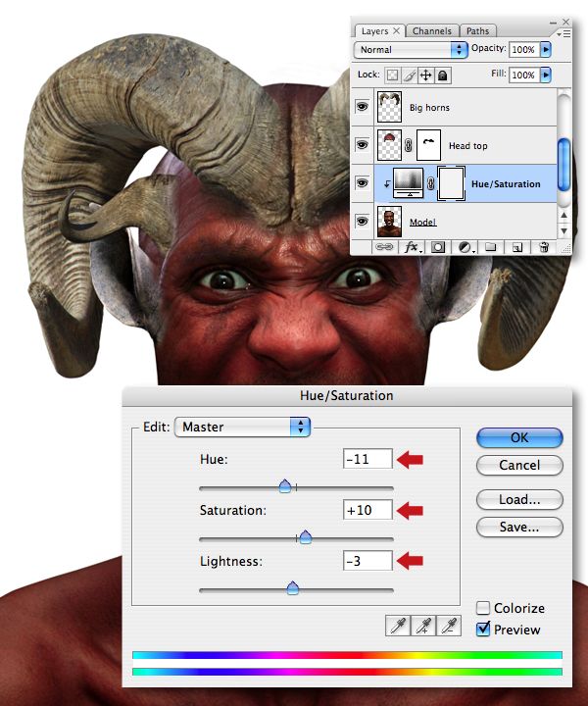Lock transparent pixels icon
The width and height of the screenshot is (588, 706).
point(392,76)
